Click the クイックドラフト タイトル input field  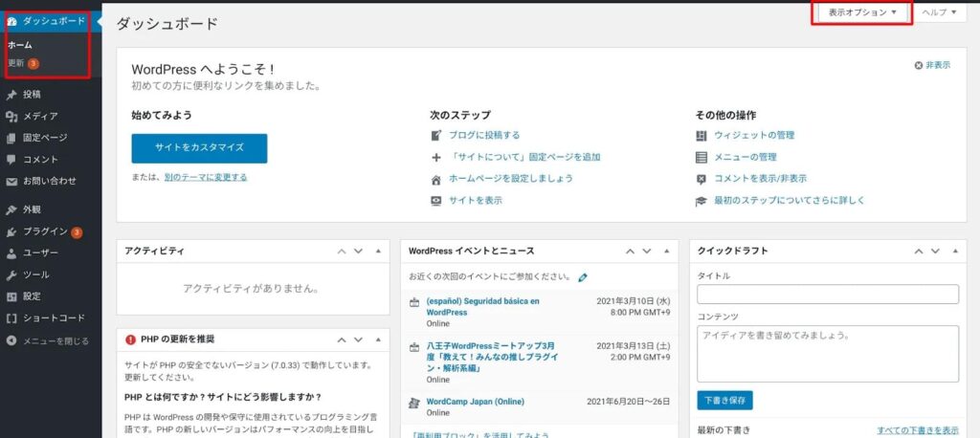pyautogui.click(x=828, y=295)
